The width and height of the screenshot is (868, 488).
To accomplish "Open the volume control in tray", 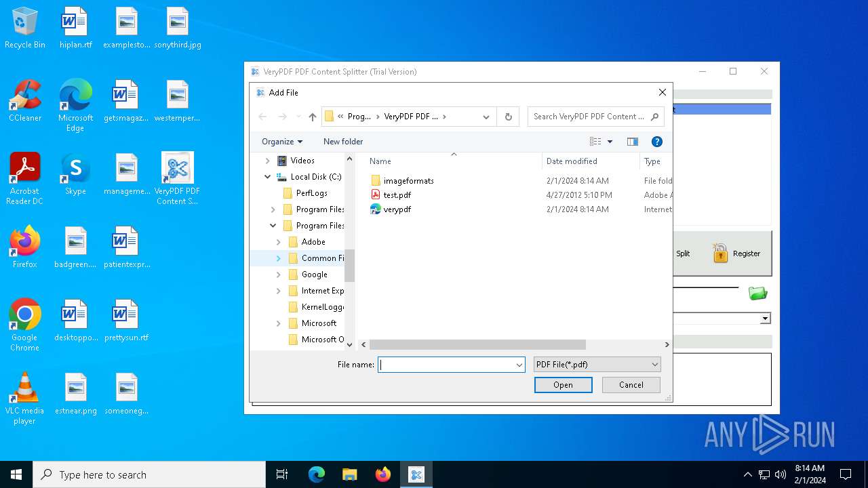I will click(781, 474).
